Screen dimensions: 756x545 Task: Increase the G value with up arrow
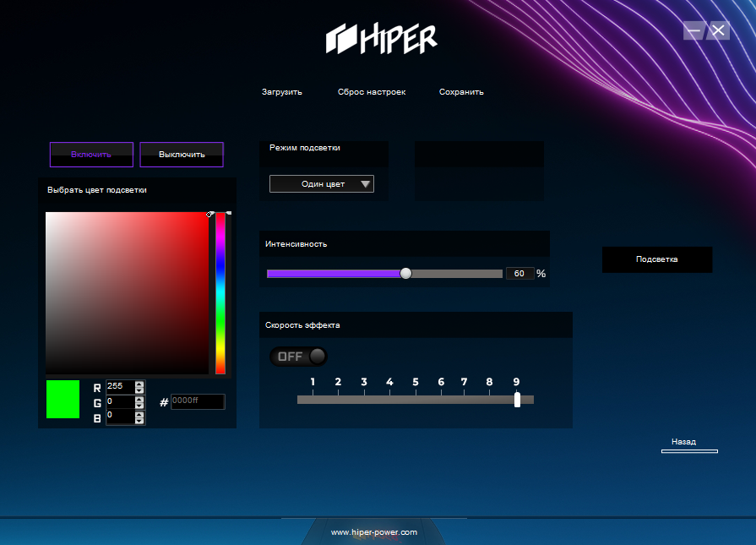tap(140, 399)
